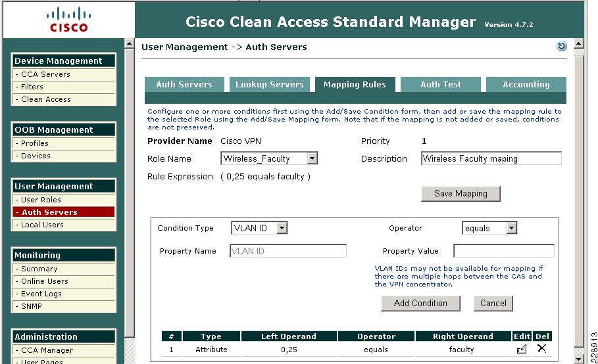The width and height of the screenshot is (598, 364).
Task: Open Clean Access in the sidebar
Action: pos(64,99)
